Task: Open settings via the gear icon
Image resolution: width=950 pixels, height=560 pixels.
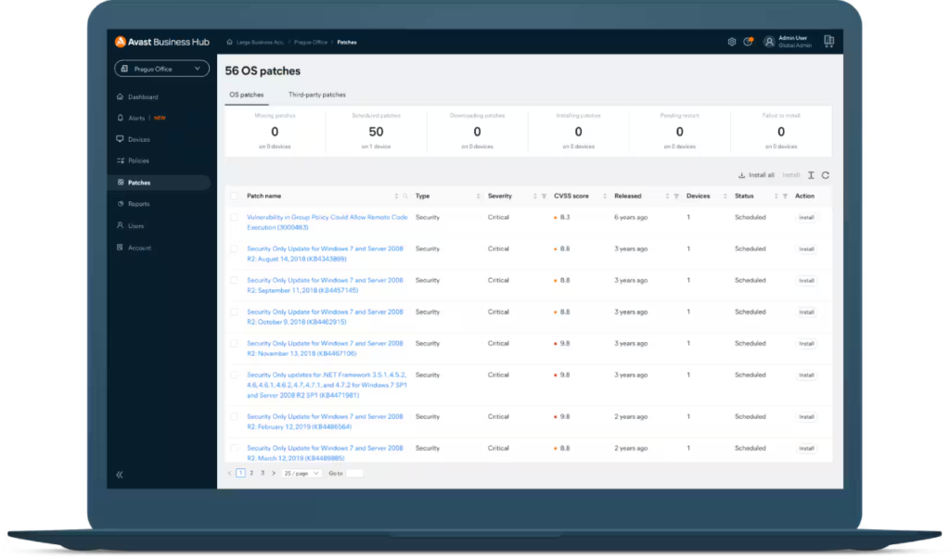Action: pyautogui.click(x=731, y=41)
